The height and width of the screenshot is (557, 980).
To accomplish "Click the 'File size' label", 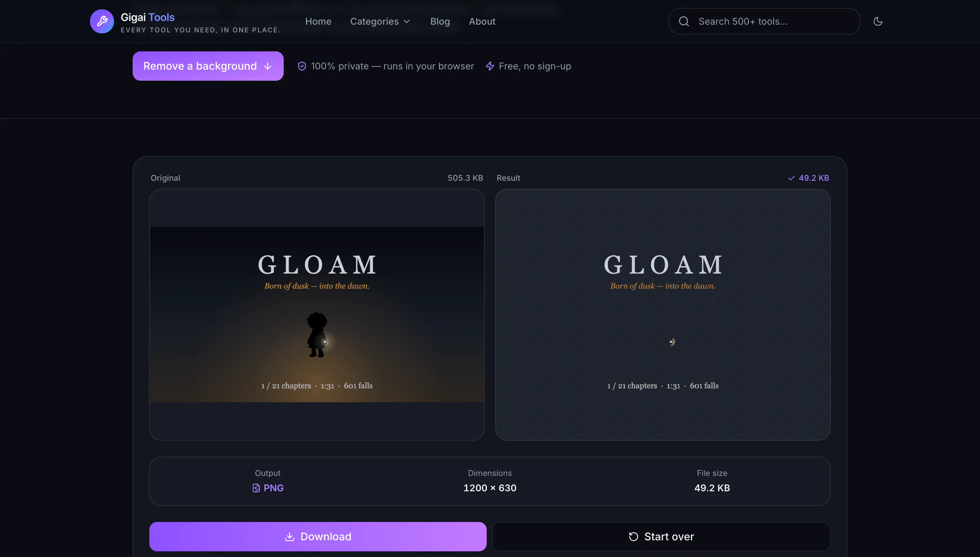I will (x=712, y=473).
